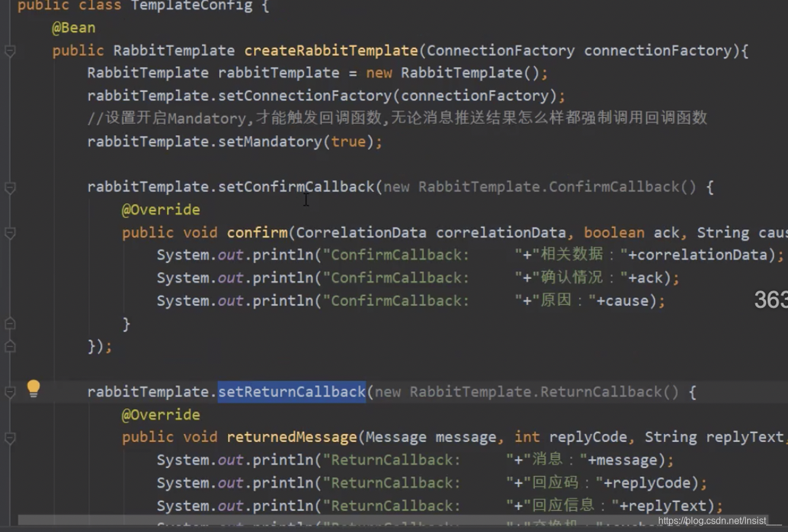
Task: Click the setMandatory method call
Action: point(270,142)
